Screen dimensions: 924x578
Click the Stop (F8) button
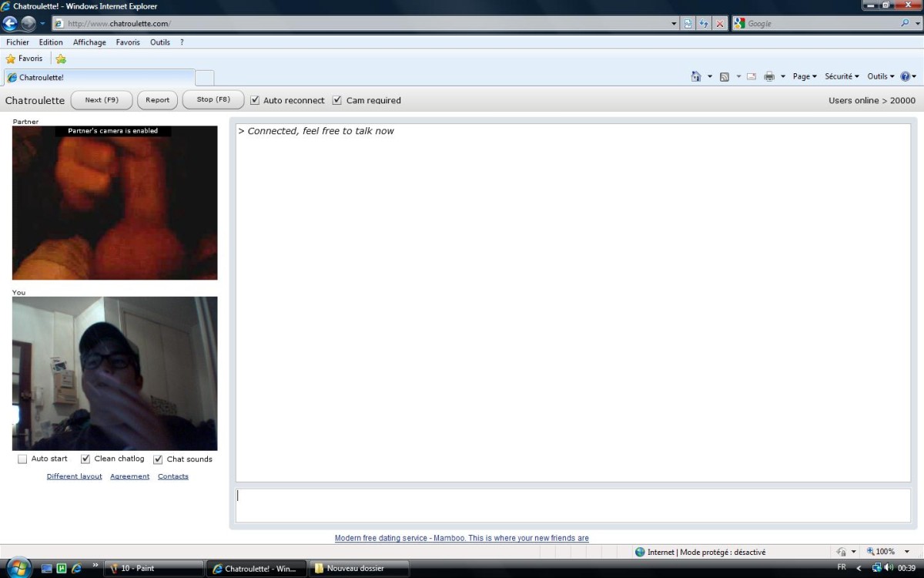pos(213,99)
